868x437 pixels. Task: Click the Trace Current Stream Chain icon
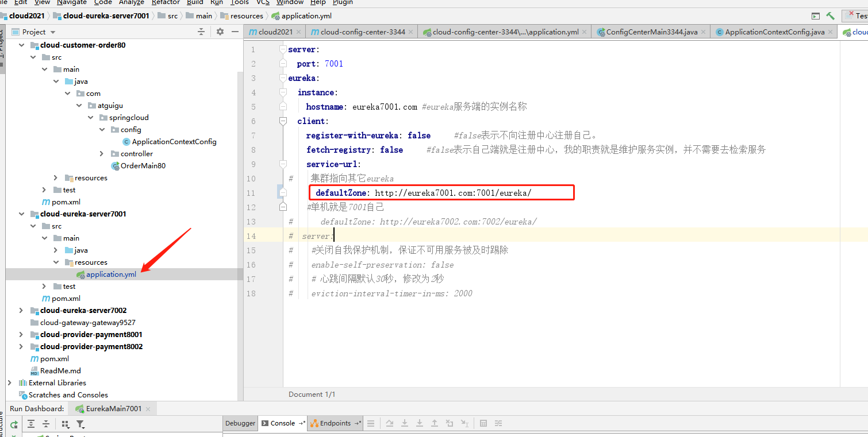(x=498, y=423)
